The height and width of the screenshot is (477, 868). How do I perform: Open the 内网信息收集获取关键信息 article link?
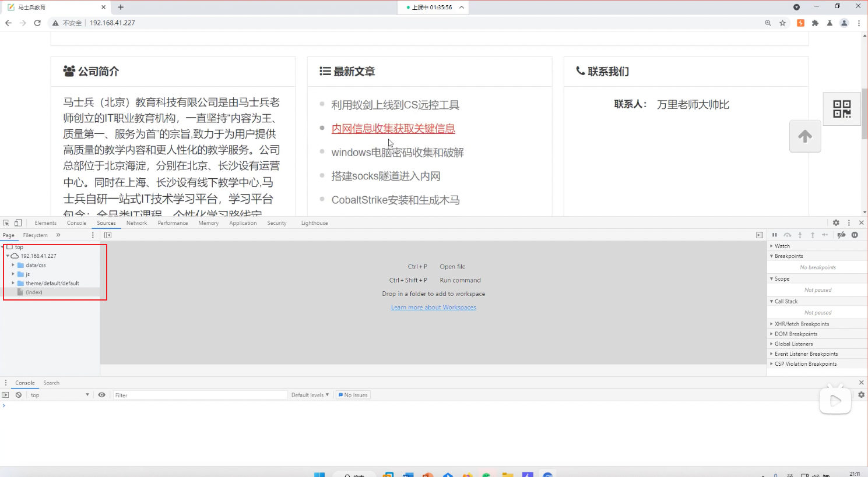pyautogui.click(x=393, y=129)
